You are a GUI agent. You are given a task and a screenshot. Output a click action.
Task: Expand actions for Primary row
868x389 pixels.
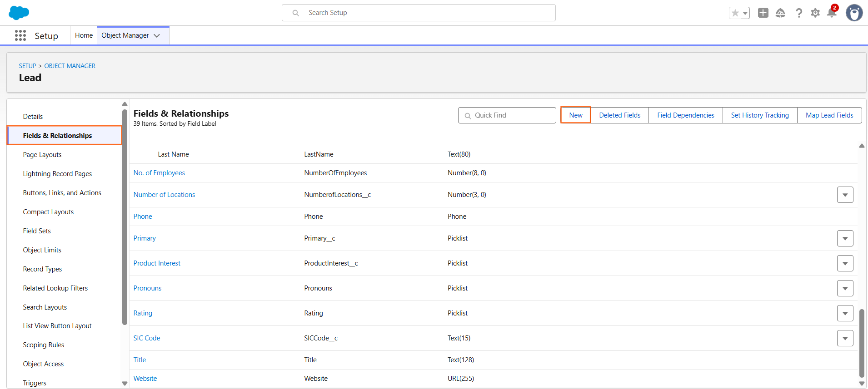(845, 238)
